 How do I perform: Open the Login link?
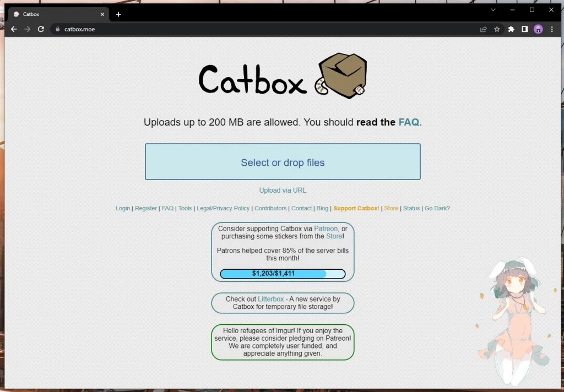123,208
